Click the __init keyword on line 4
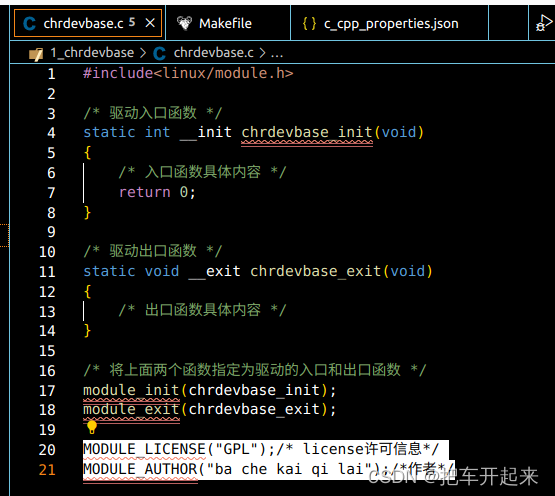The width and height of the screenshot is (555, 496). coord(206,132)
